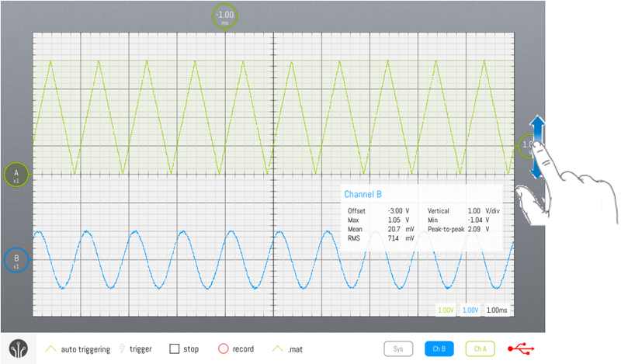The image size is (621, 364).
Task: Open the blue 1.00V scale selector
Action: click(x=470, y=310)
